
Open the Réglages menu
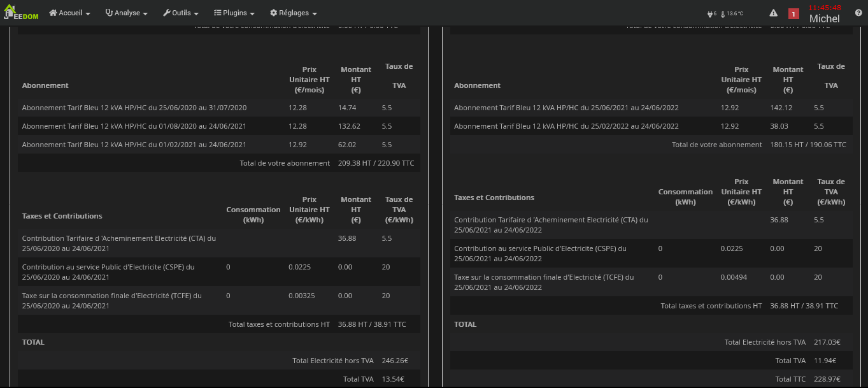coord(293,13)
